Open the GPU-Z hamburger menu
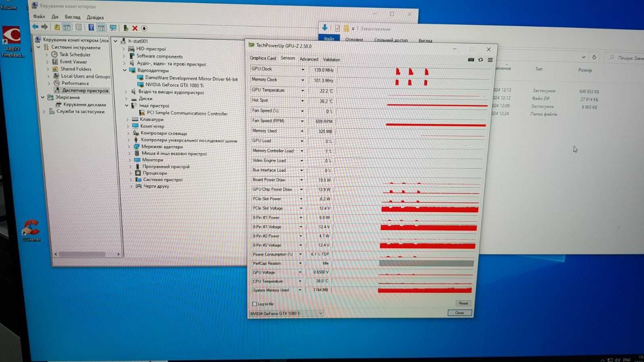Viewport: 644px width, 362px height. pyautogui.click(x=490, y=60)
